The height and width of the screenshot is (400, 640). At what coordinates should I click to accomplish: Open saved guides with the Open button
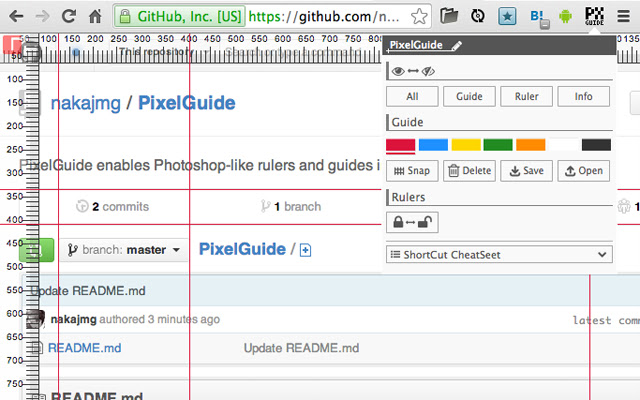[584, 171]
